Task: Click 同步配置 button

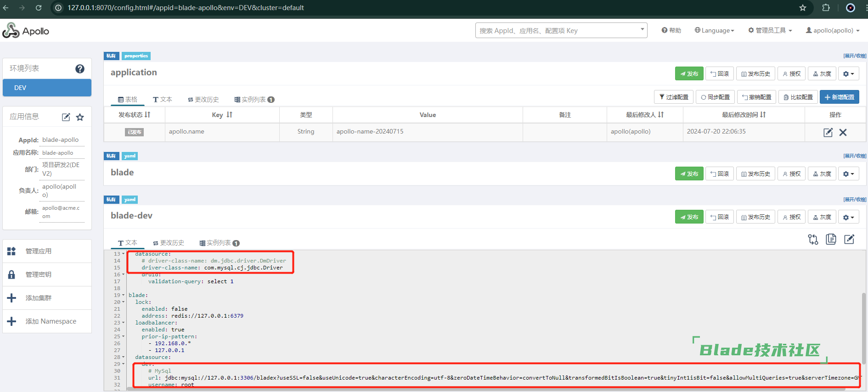Action: [x=715, y=97]
